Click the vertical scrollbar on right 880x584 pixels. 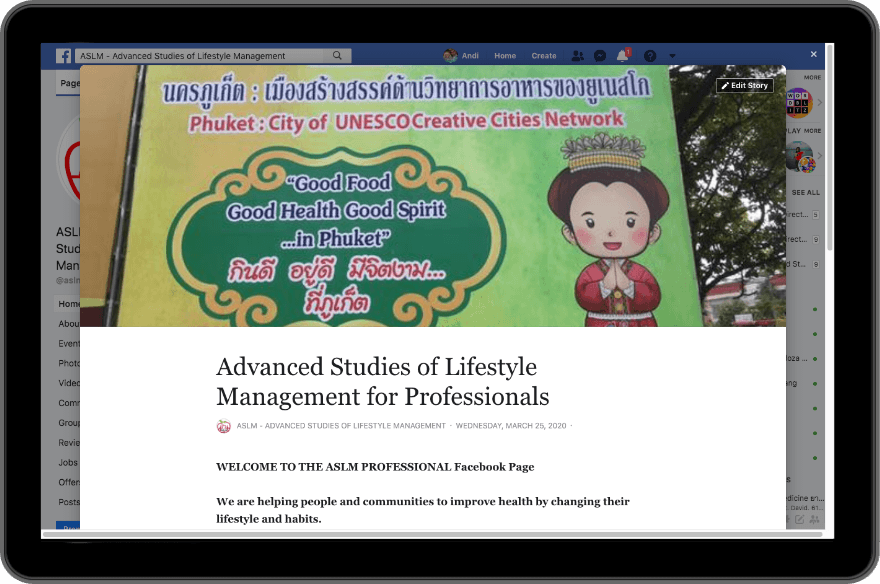pyautogui.click(x=829, y=147)
